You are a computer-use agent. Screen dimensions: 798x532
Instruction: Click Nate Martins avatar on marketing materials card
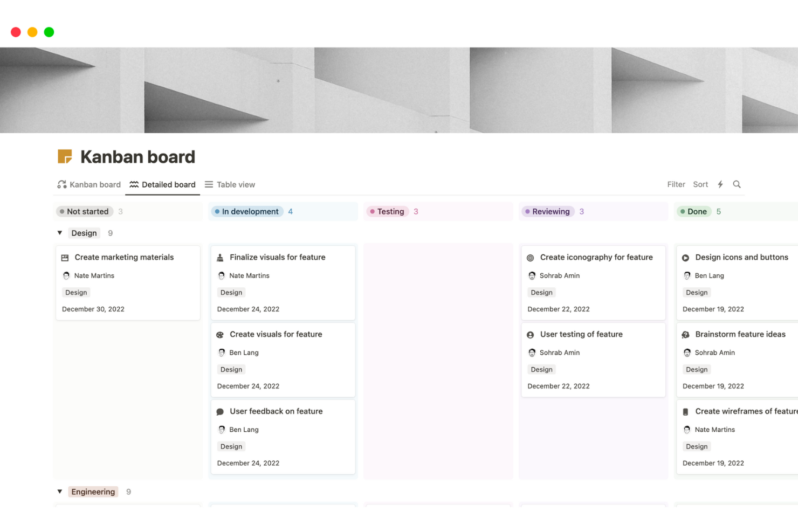tap(66, 275)
